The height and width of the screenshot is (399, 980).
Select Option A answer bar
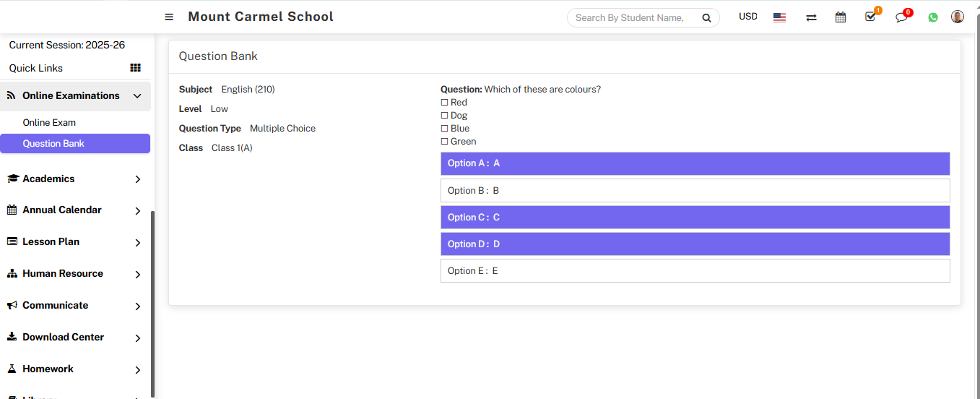(695, 163)
